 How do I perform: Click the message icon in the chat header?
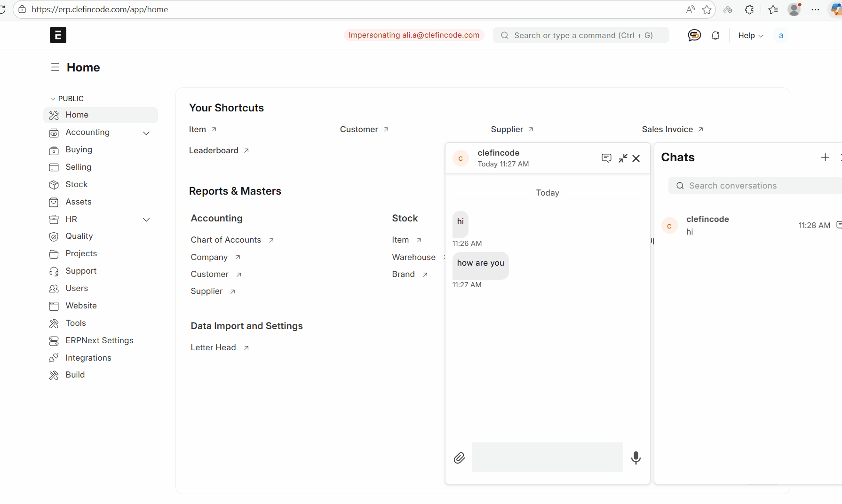click(x=606, y=158)
